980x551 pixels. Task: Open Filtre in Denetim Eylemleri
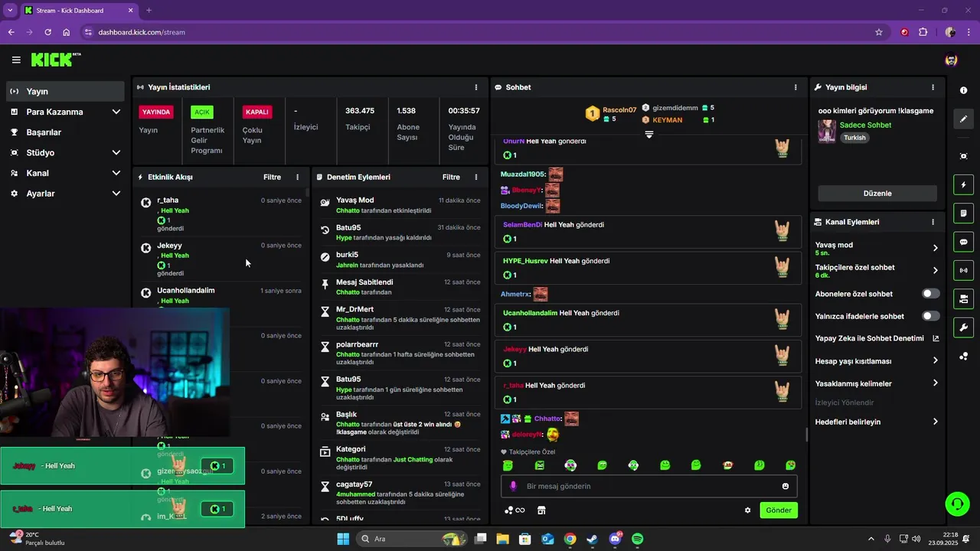(x=451, y=177)
